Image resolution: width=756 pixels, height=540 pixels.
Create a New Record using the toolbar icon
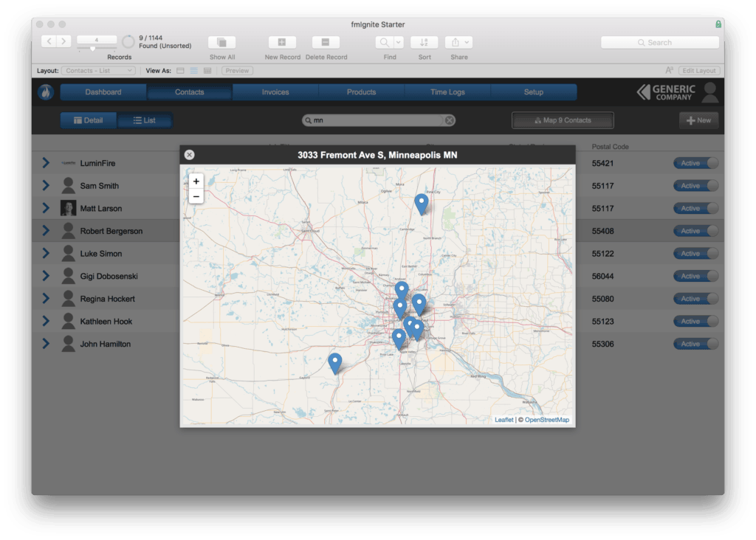[x=281, y=42]
